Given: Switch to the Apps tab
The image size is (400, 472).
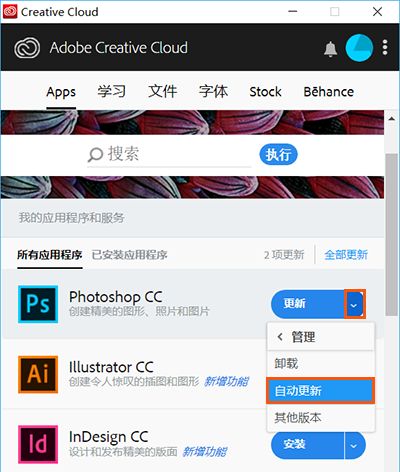Looking at the screenshot, I should coord(61,92).
